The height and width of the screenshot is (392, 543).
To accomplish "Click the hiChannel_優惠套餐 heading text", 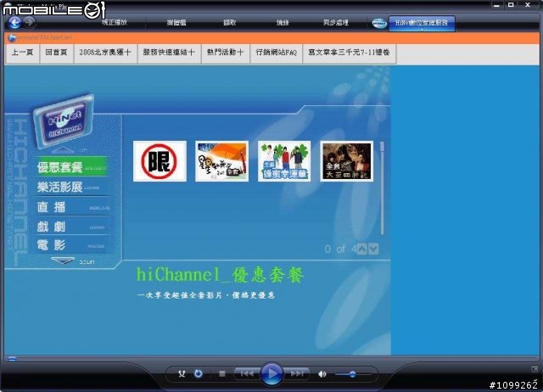I will pos(221,275).
